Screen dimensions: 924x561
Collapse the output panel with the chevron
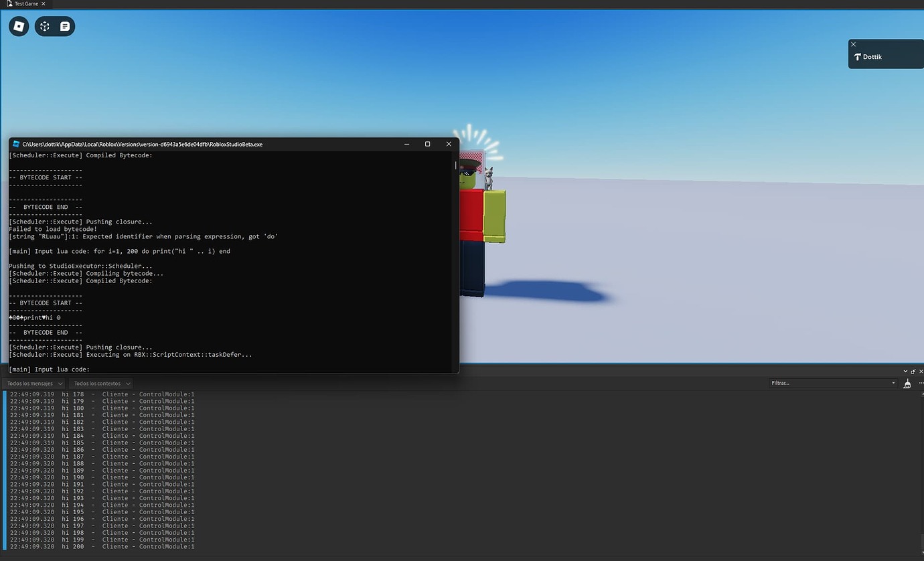905,371
